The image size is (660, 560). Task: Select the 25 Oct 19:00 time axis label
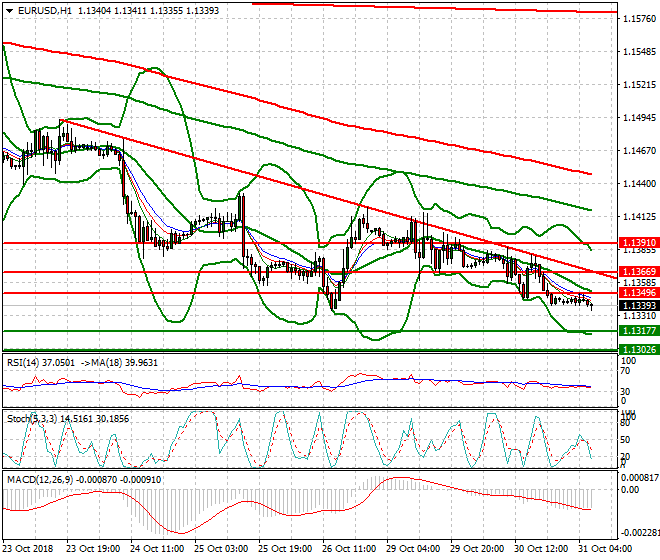(x=285, y=549)
